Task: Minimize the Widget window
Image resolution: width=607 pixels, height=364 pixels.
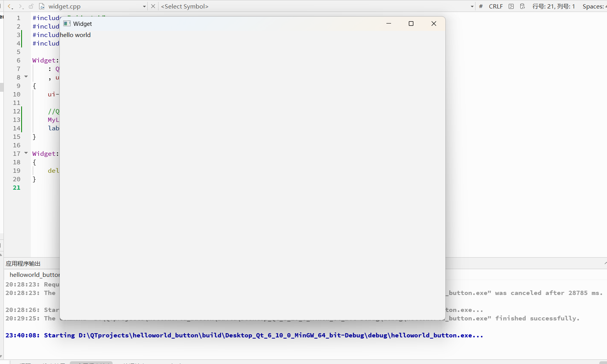Action: tap(389, 24)
